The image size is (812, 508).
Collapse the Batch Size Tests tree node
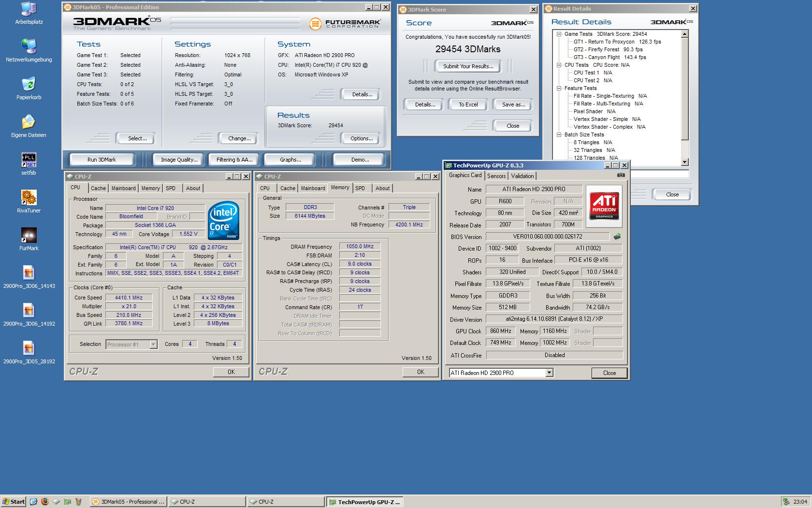(559, 134)
